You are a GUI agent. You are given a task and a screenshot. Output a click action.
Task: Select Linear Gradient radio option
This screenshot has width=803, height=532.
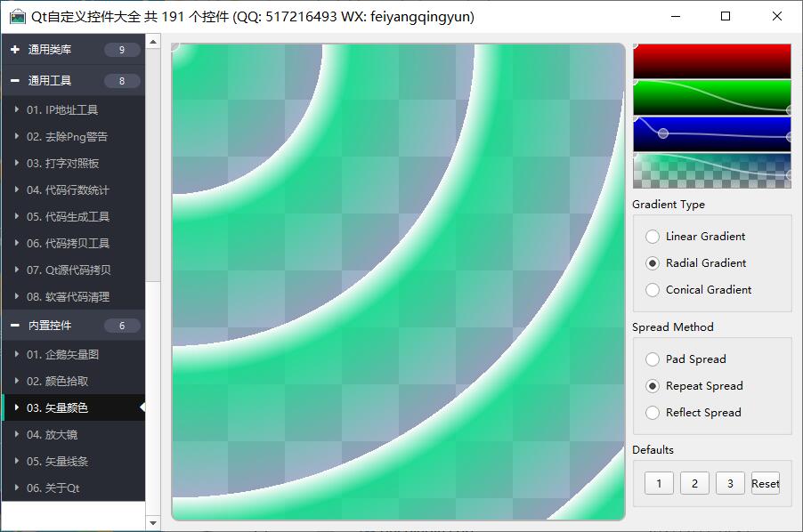[653, 237]
